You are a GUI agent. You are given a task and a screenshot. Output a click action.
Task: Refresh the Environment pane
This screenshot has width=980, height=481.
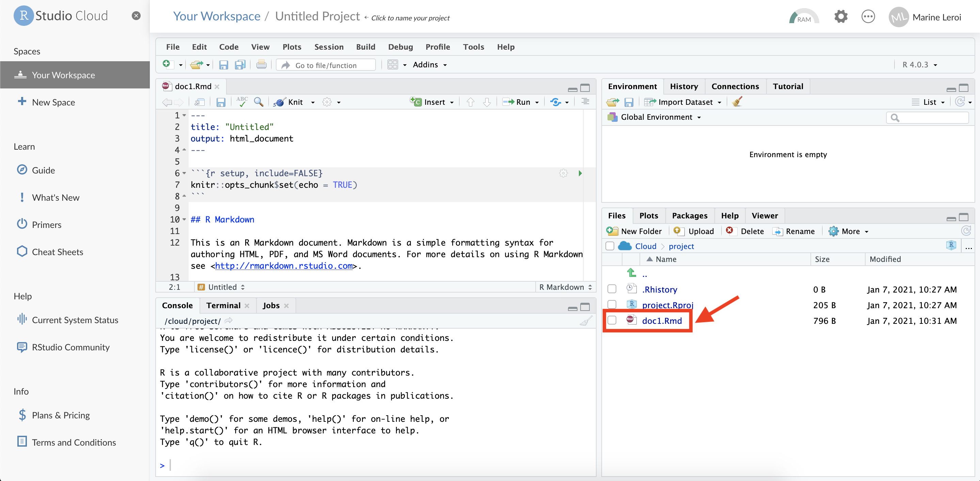[960, 101]
